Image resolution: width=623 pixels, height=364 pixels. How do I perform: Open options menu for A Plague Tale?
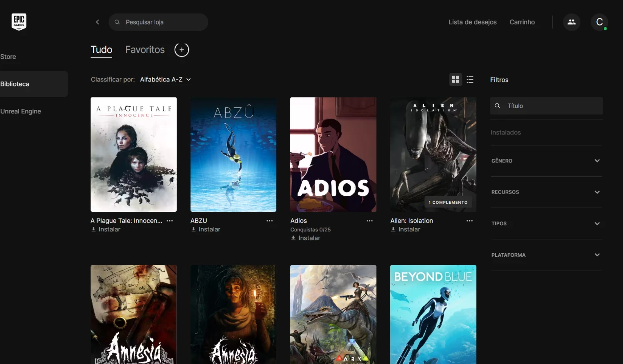pos(170,221)
